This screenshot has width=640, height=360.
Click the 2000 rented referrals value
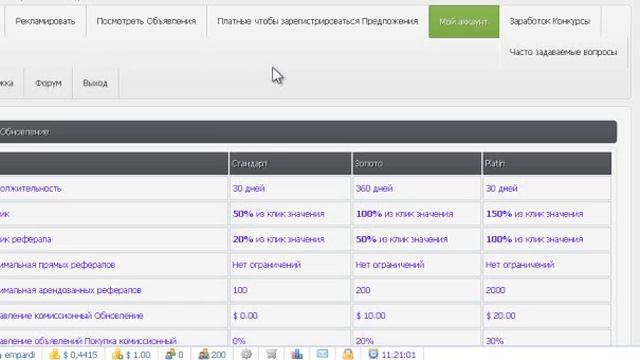coord(495,290)
